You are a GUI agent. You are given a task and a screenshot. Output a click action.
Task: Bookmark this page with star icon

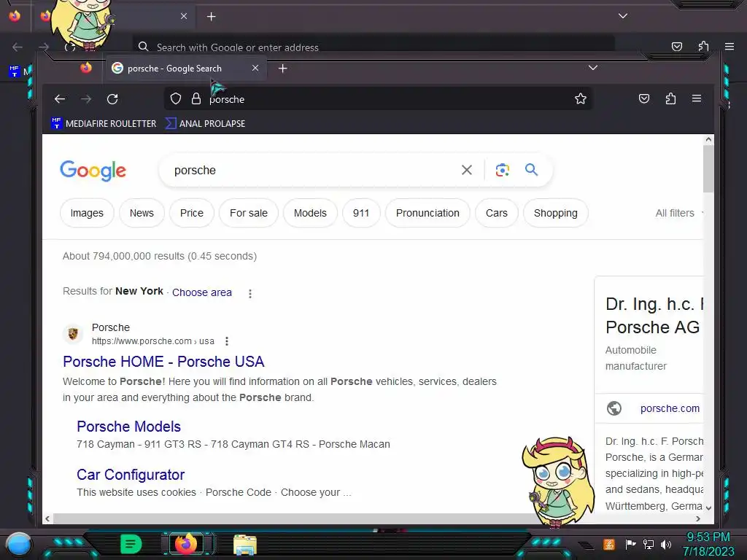(580, 99)
